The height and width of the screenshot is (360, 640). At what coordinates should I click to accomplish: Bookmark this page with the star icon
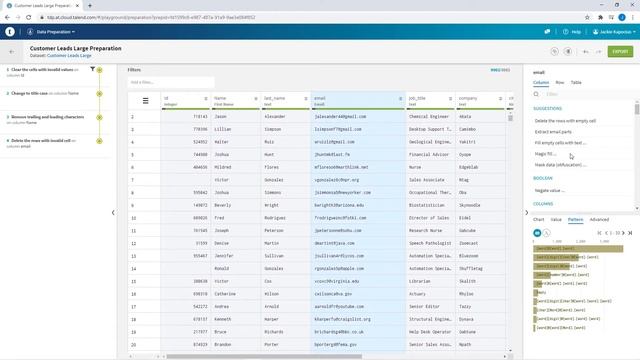587,17
